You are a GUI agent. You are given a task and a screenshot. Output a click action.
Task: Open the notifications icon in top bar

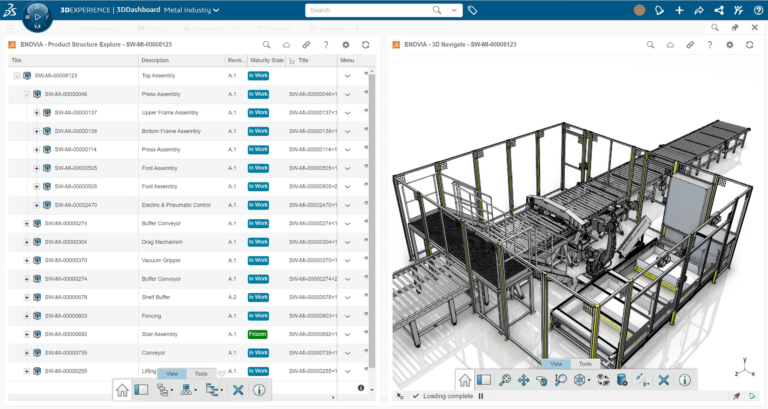coord(659,10)
